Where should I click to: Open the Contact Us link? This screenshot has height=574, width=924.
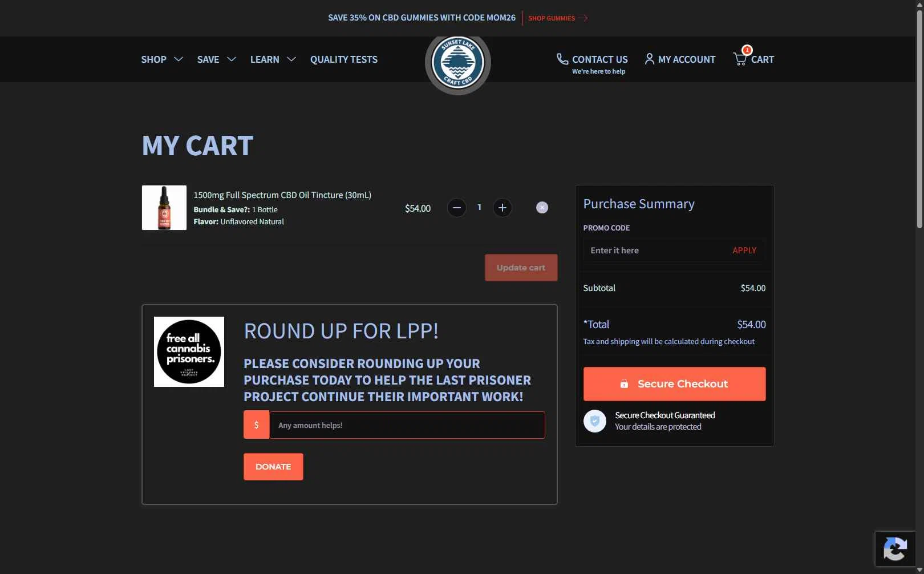coord(600,59)
